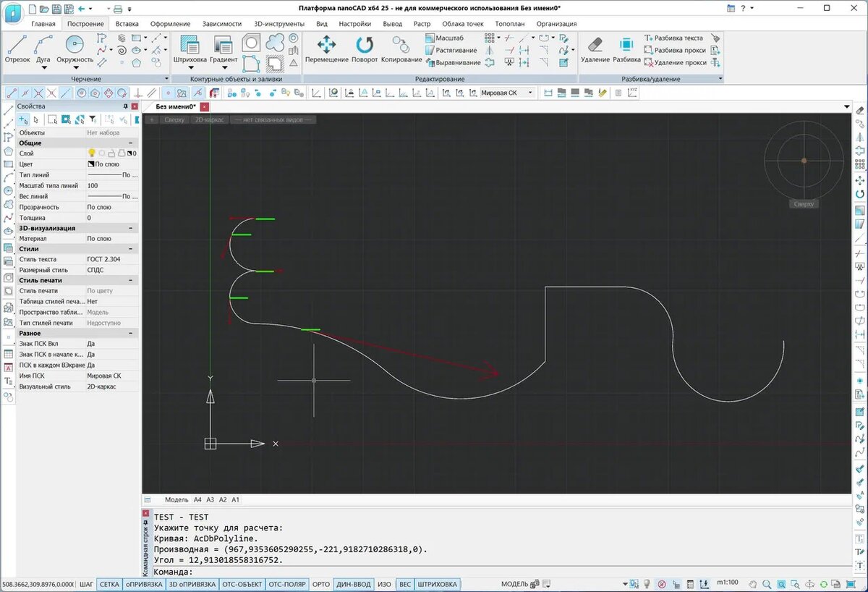This screenshot has height=592, width=868.
Task: Collapse the Общие properties section
Action: click(x=131, y=143)
